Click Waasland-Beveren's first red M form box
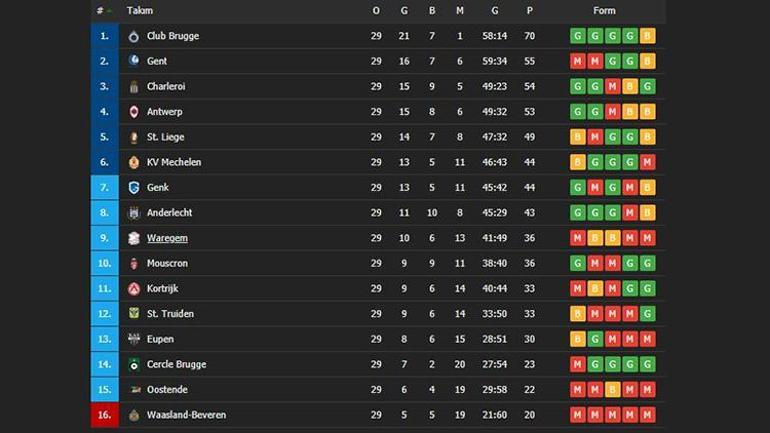This screenshot has height=433, width=770. click(577, 415)
